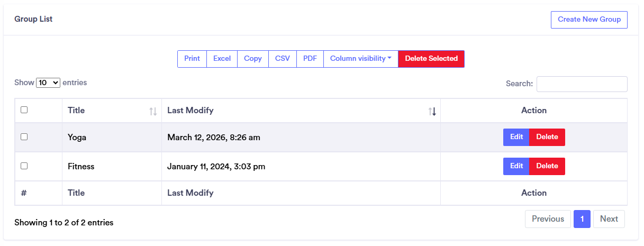Download the table as PDF
The height and width of the screenshot is (246, 644).
click(310, 59)
